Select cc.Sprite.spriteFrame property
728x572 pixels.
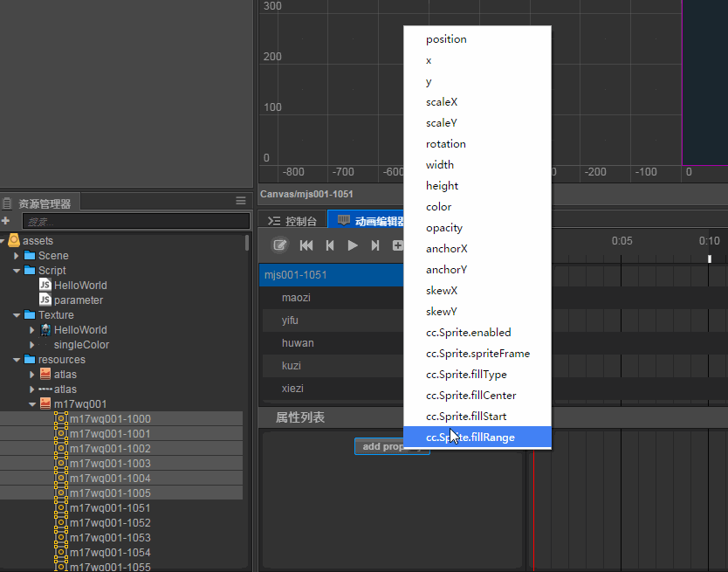tap(477, 353)
